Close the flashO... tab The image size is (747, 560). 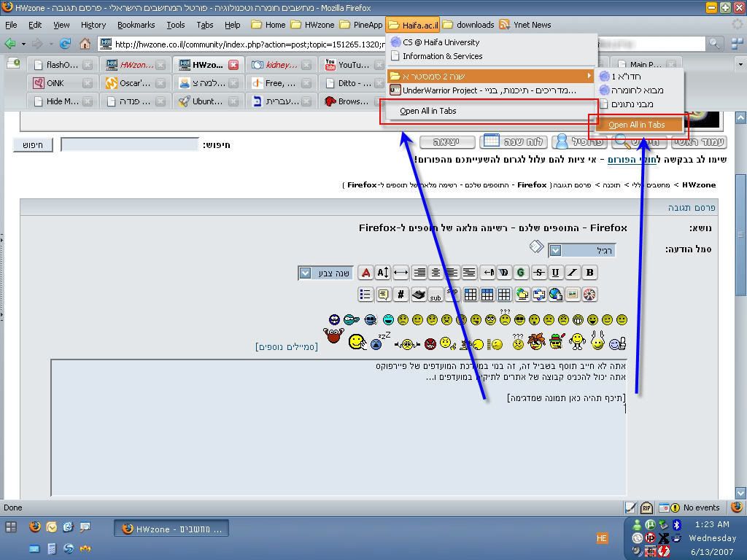[x=88, y=65]
